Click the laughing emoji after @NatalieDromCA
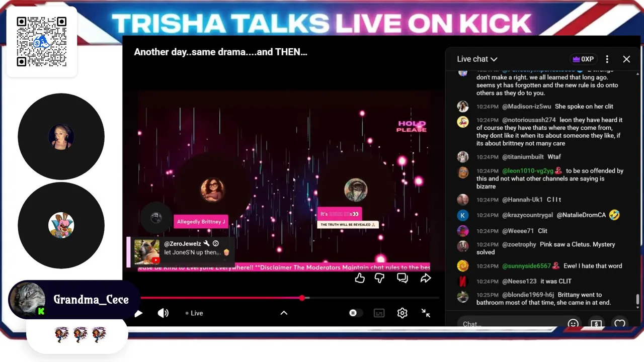Screen dimensions: 644x362 click(614, 215)
